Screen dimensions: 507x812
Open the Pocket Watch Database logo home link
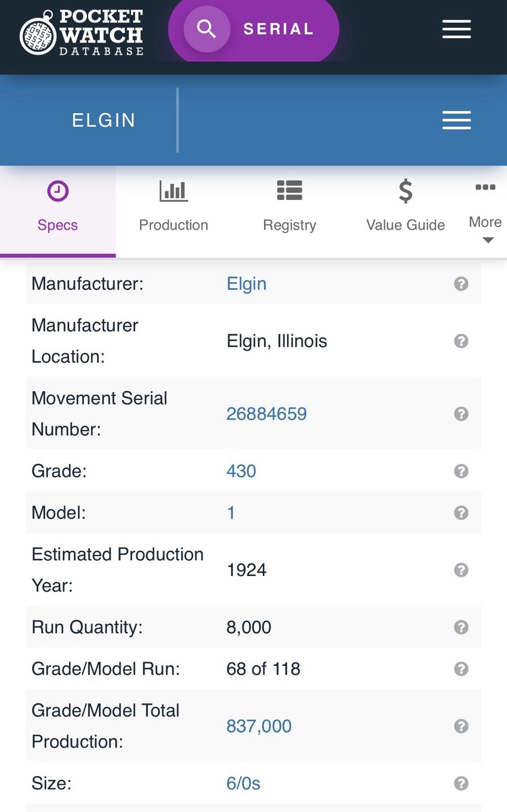click(81, 32)
